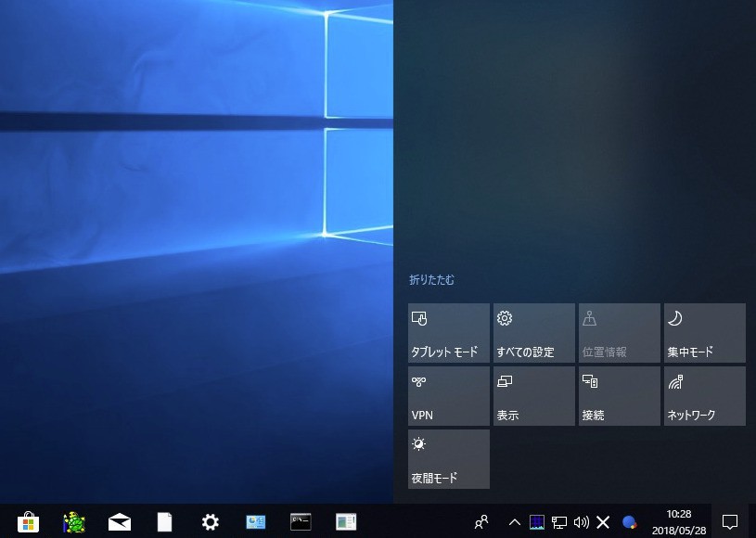Close Action Center via notification icon
This screenshot has width=756, height=538.
729,522
